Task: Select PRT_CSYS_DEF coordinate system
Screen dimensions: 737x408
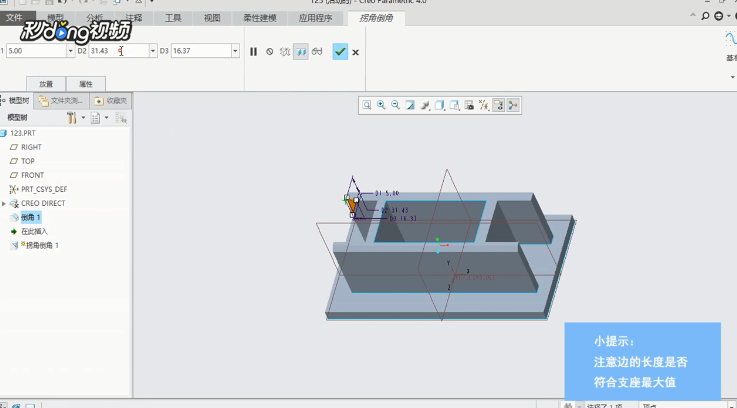Action: [x=44, y=189]
